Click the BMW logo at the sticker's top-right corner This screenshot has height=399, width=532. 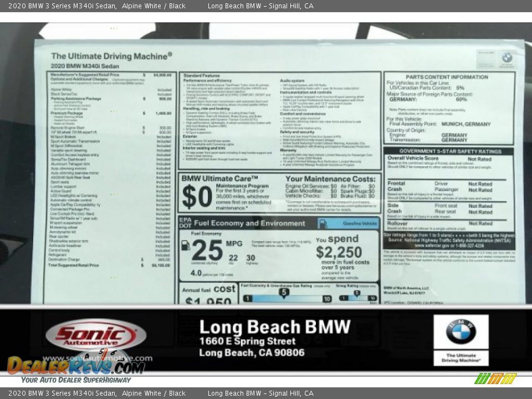pos(507,57)
